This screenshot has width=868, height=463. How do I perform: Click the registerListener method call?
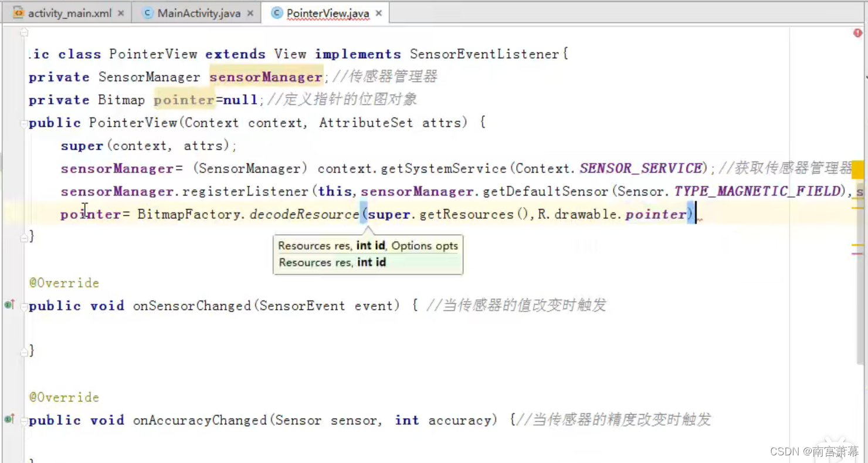245,191
